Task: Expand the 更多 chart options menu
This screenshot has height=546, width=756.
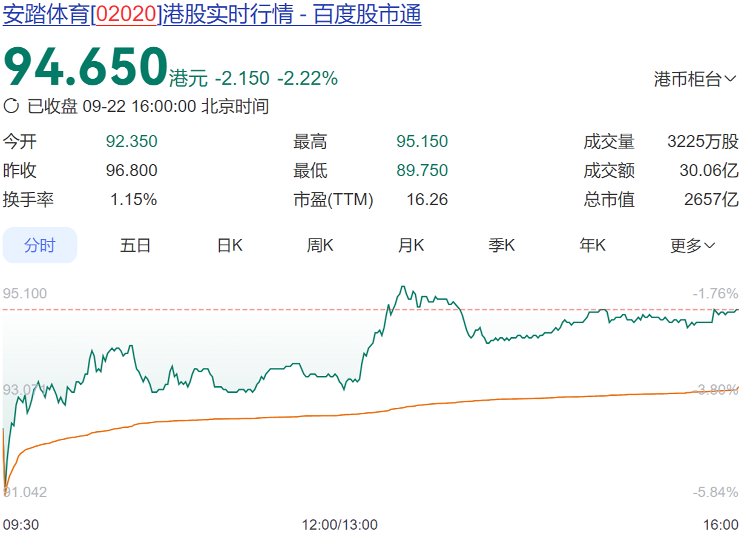Action: [692, 245]
